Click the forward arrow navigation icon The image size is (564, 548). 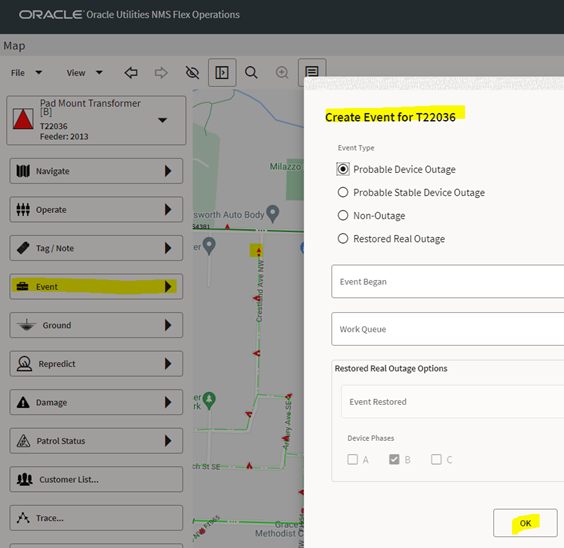point(161,73)
